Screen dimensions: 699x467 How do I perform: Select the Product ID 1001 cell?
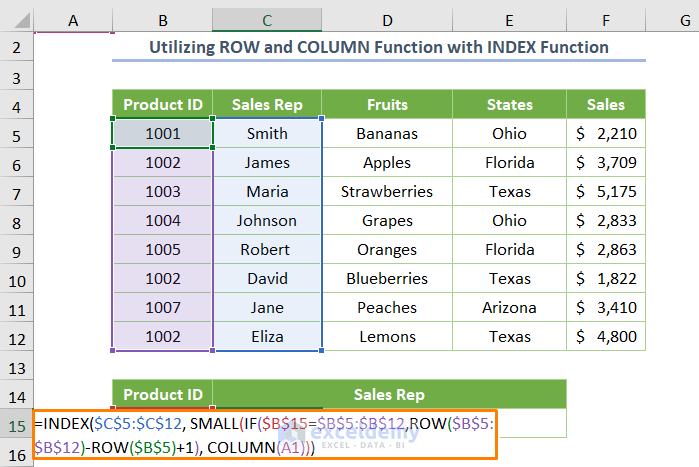coord(162,134)
